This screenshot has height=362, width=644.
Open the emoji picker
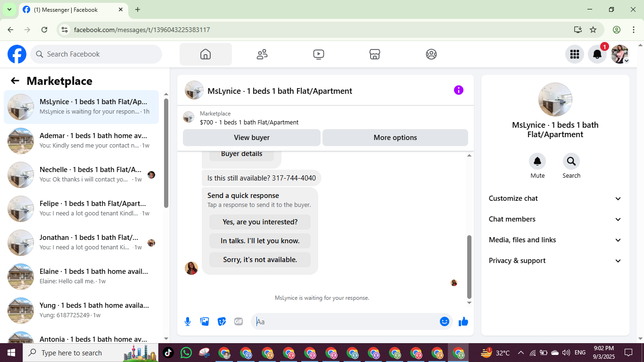444,321
